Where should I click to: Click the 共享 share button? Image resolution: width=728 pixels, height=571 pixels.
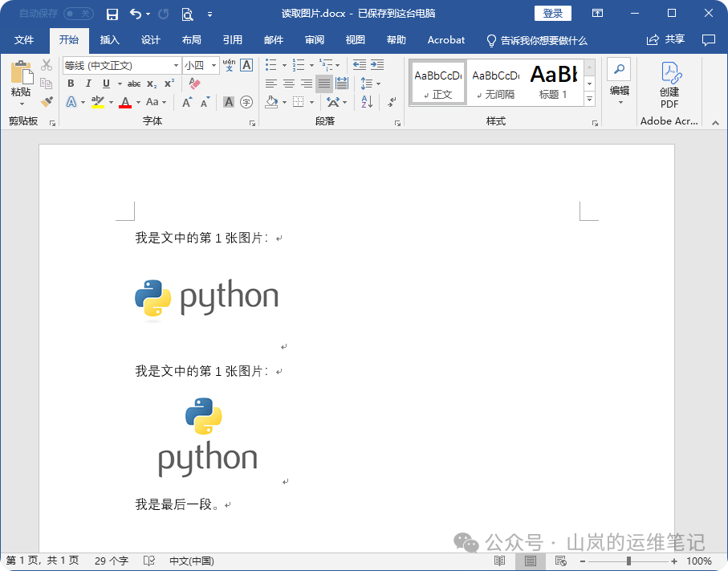tap(665, 40)
